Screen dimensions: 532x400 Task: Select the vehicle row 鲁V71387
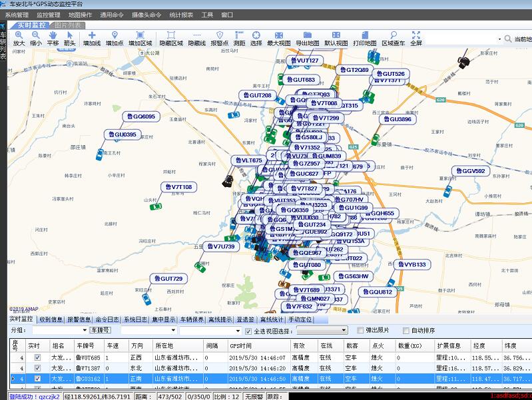pyautogui.click(x=88, y=368)
